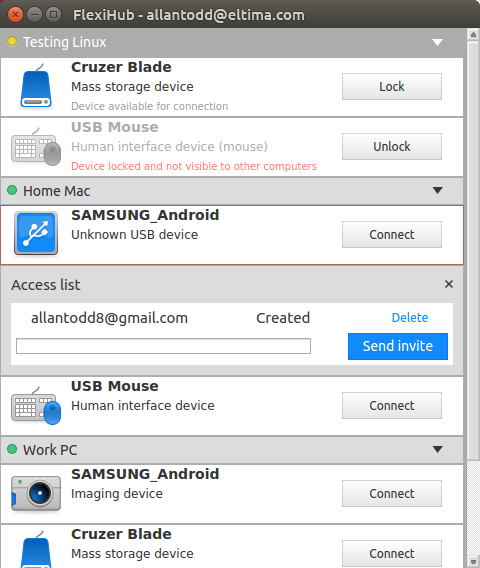Click the green status dot beside Work PC
This screenshot has width=480, height=568.
click(x=12, y=449)
